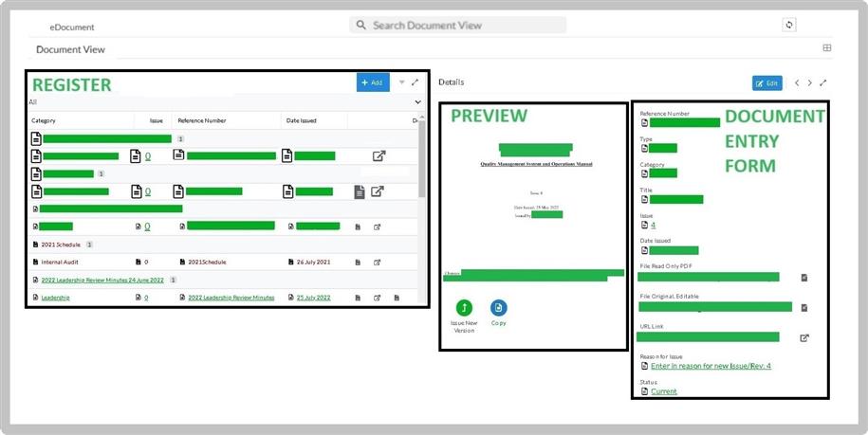Image resolution: width=868 pixels, height=435 pixels.
Task: Click the Search Document View field
Action: coord(458,26)
